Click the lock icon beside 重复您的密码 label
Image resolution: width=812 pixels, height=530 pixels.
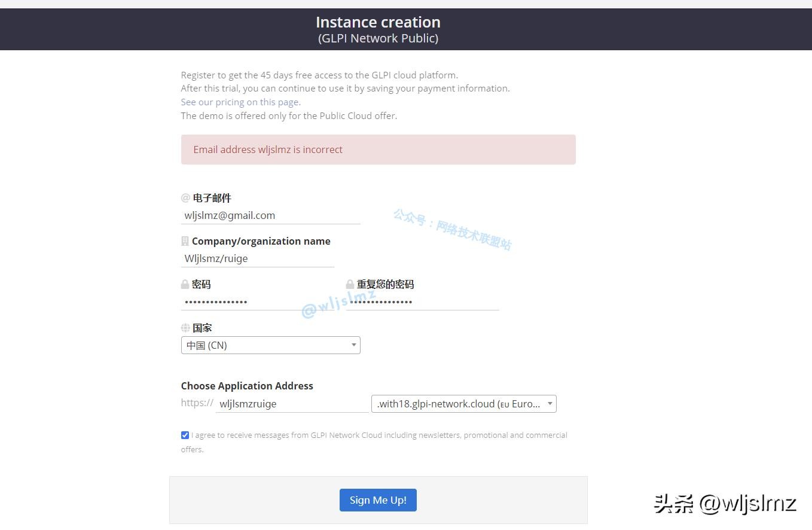(x=350, y=284)
